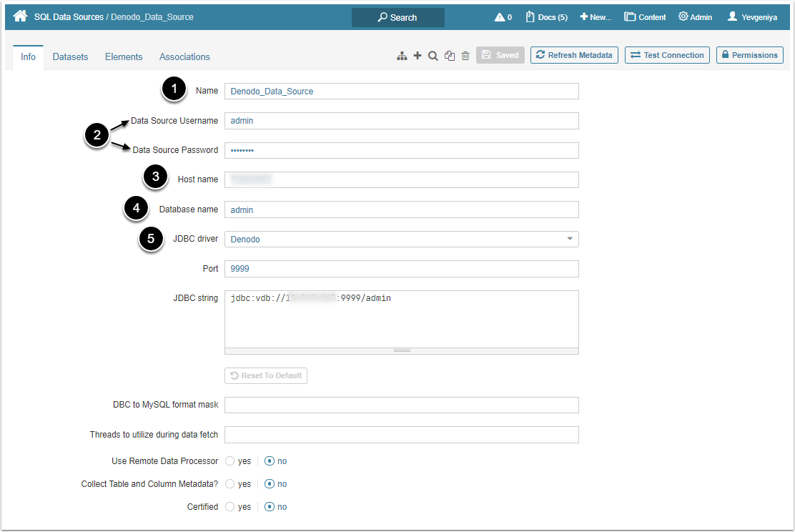Edit the Name field
This screenshot has height=532, width=795.
click(402, 92)
